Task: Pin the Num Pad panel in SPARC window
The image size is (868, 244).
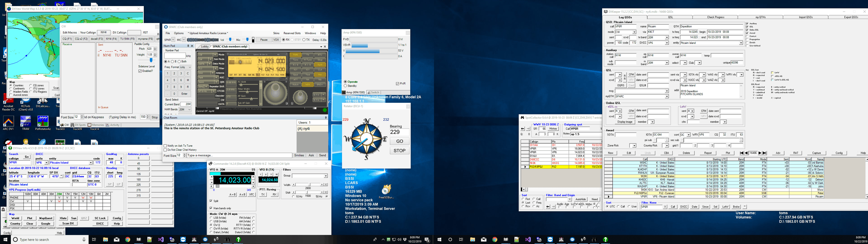Action: pyautogui.click(x=188, y=46)
